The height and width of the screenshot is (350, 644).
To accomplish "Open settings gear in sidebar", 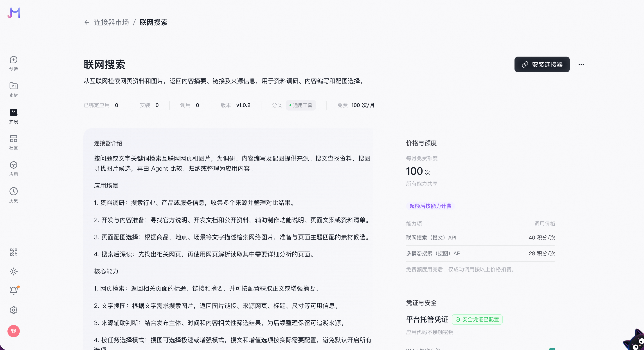I will tap(14, 310).
